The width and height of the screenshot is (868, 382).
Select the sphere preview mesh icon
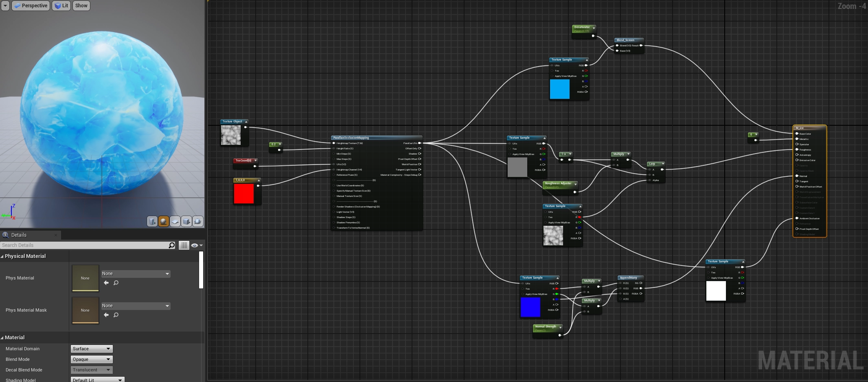[x=163, y=221]
